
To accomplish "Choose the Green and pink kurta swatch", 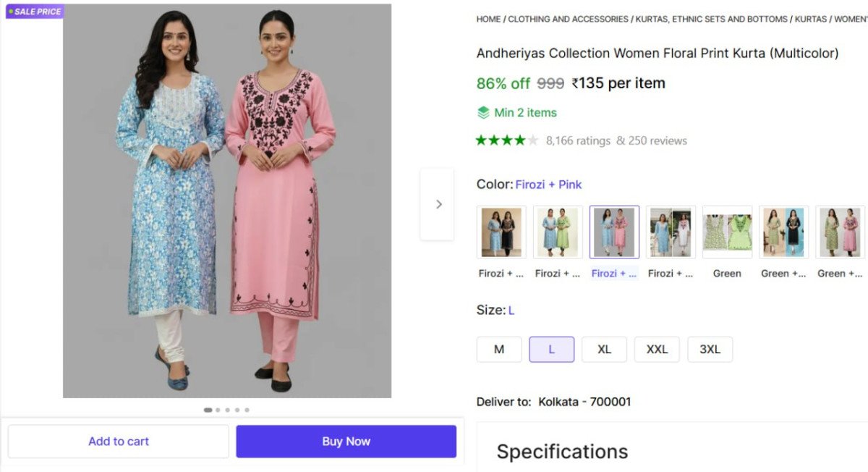I will 840,232.
